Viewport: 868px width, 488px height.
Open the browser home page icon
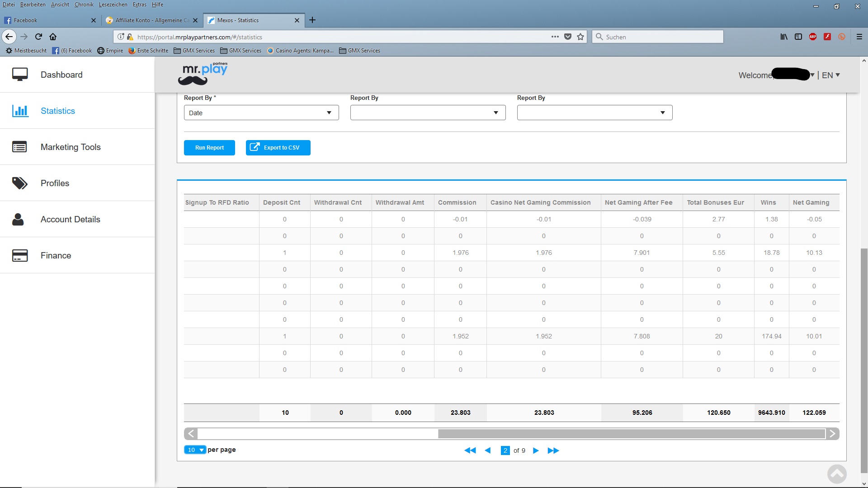tap(53, 37)
